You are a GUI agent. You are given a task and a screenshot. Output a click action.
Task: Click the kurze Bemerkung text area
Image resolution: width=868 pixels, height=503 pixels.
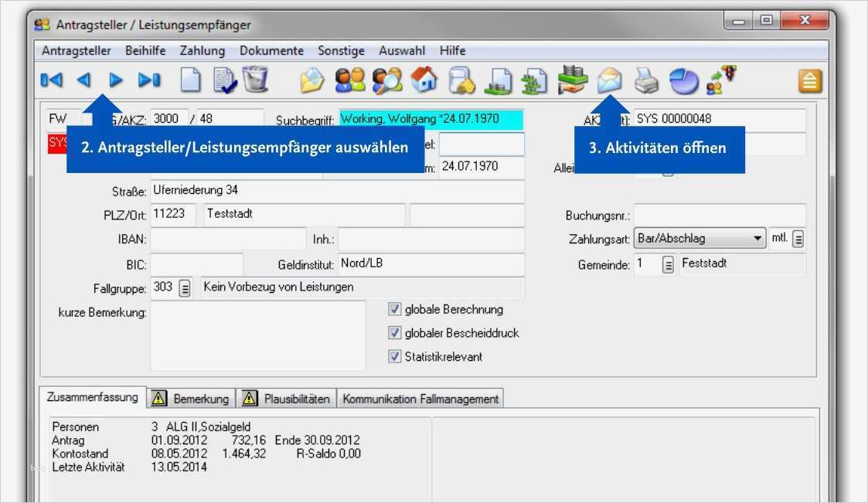(258, 335)
